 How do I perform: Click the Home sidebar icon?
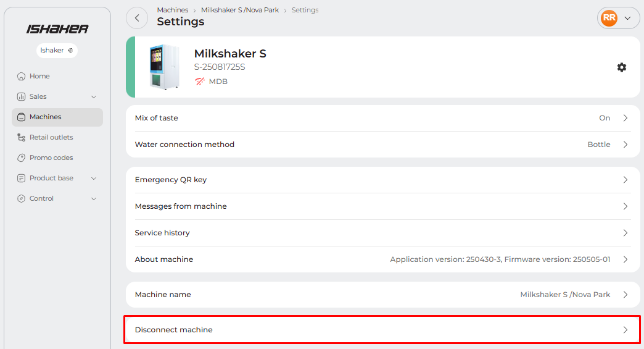[21, 77]
